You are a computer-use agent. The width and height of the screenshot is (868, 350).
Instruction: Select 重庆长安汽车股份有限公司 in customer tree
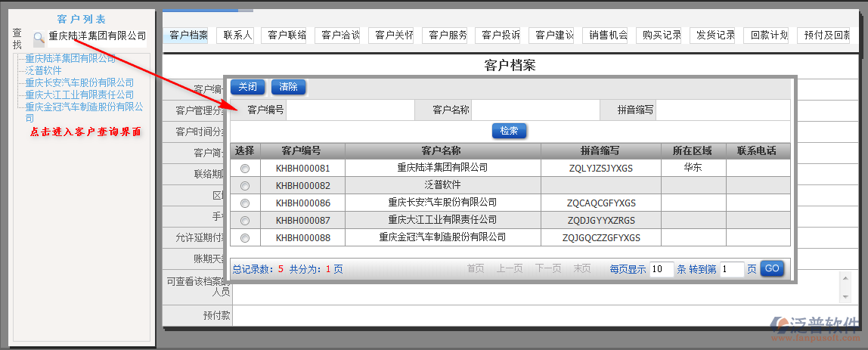point(79,82)
